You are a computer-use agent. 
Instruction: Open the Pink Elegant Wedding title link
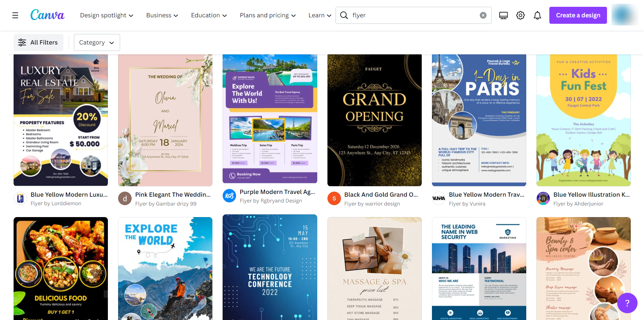(173, 195)
